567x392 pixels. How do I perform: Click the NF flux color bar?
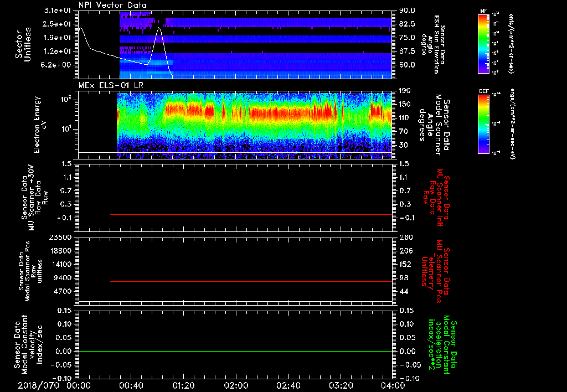point(483,43)
